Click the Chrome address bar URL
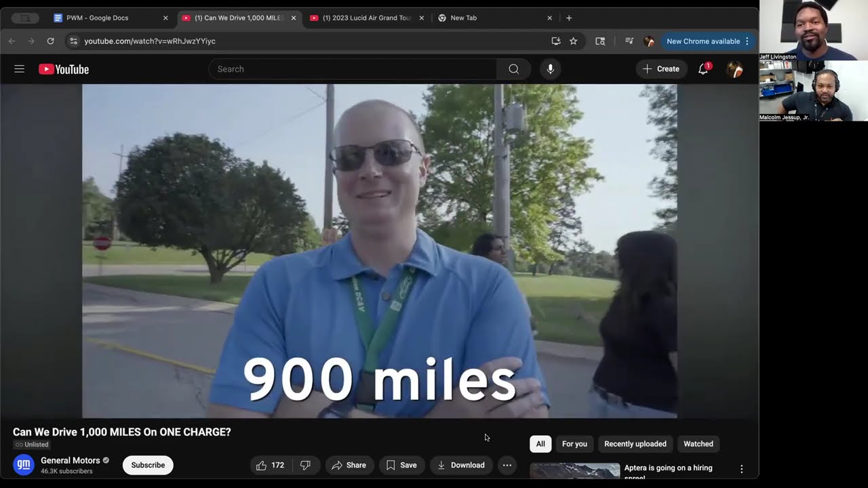 150,41
